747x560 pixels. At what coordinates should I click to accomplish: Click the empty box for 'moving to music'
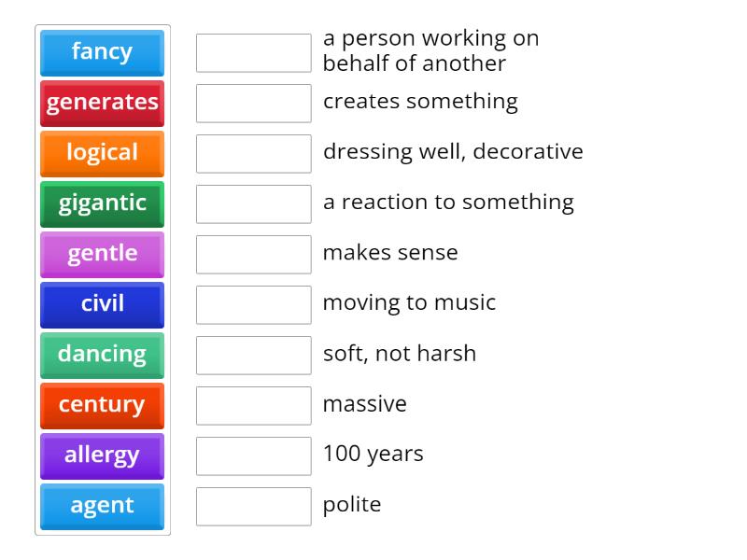tap(253, 305)
